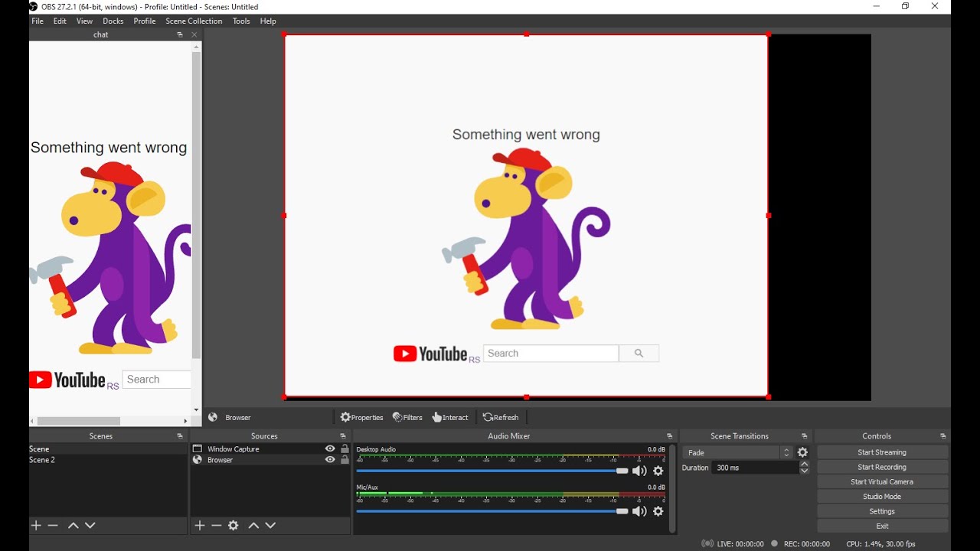This screenshot has height=551, width=980.
Task: Move the source down in the Sources list
Action: (x=270, y=526)
